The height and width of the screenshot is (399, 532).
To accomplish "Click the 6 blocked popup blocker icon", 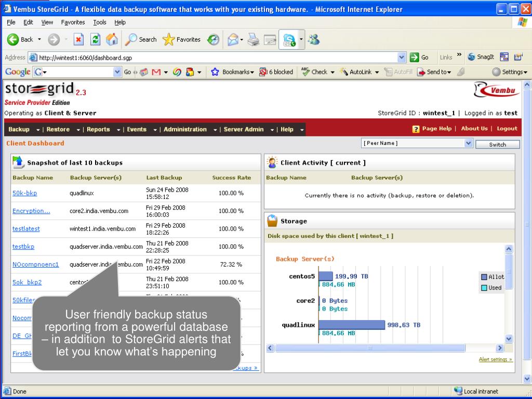I will [263, 72].
